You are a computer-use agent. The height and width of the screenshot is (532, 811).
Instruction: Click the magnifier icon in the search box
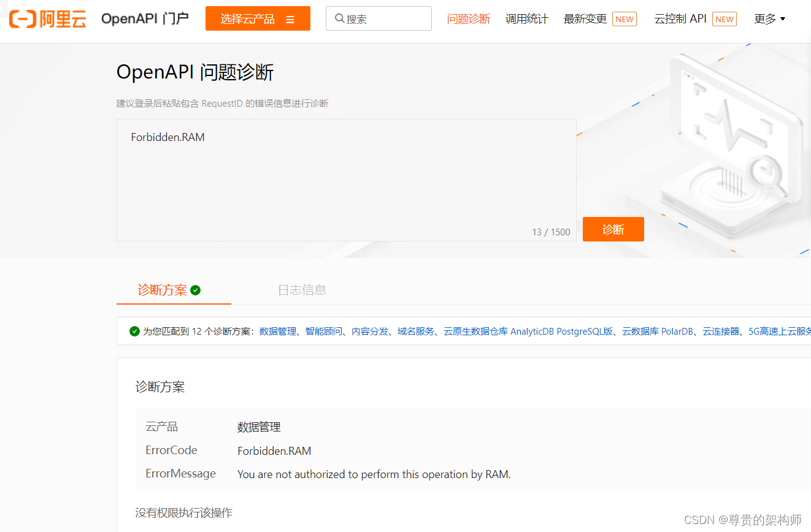click(x=340, y=18)
